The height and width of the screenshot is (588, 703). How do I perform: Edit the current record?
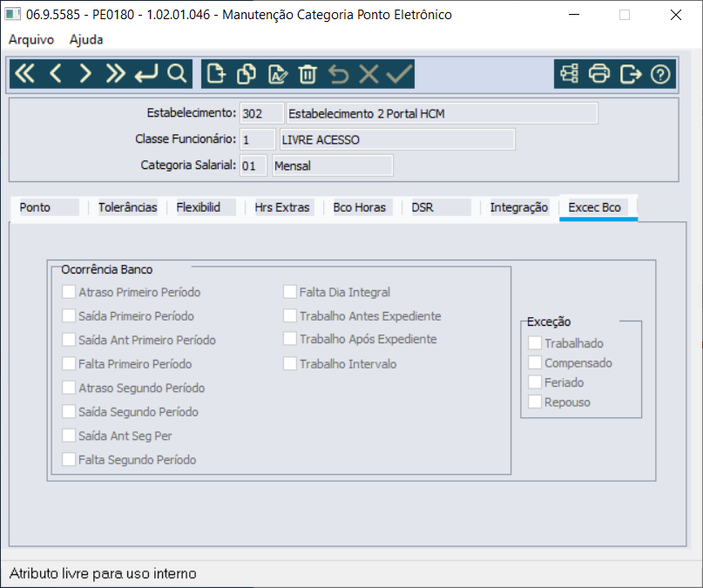tap(278, 73)
